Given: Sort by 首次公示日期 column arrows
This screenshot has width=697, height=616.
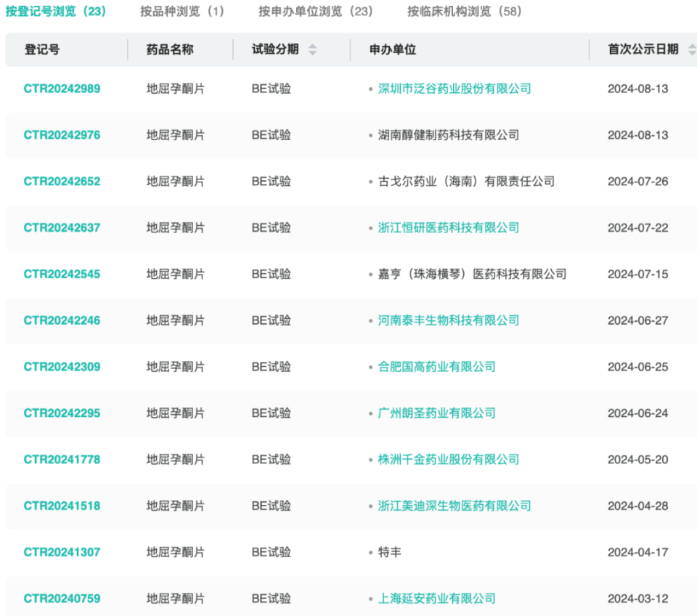Looking at the screenshot, I should point(692,49).
